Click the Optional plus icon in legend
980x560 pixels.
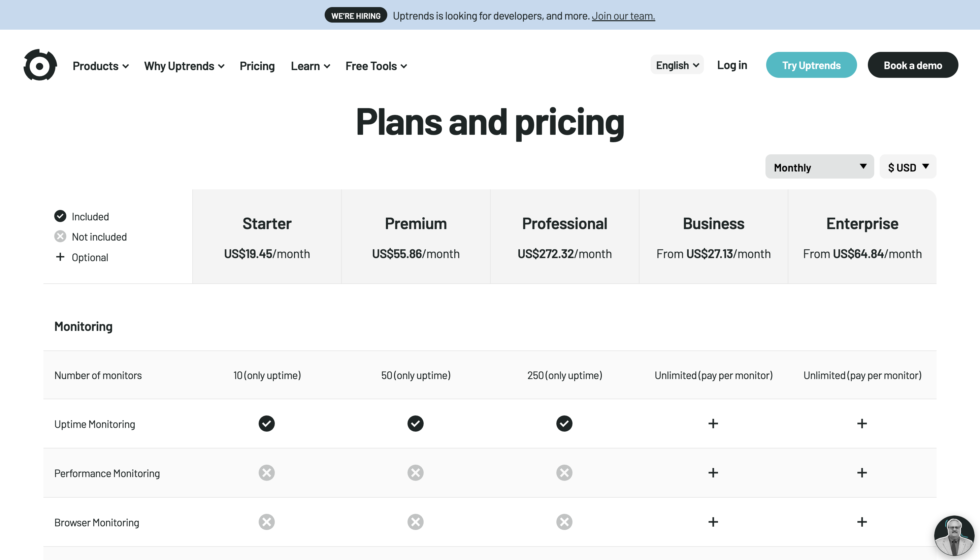[60, 256]
